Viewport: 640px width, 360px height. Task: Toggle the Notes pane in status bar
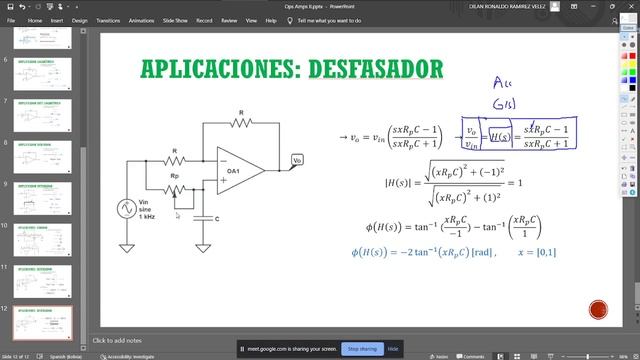point(438,357)
